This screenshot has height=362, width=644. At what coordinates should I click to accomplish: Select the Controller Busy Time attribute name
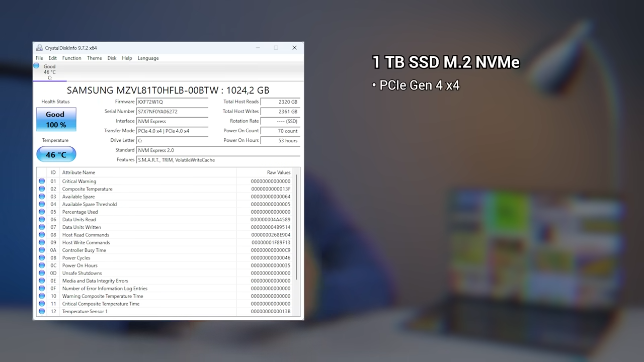pos(84,250)
